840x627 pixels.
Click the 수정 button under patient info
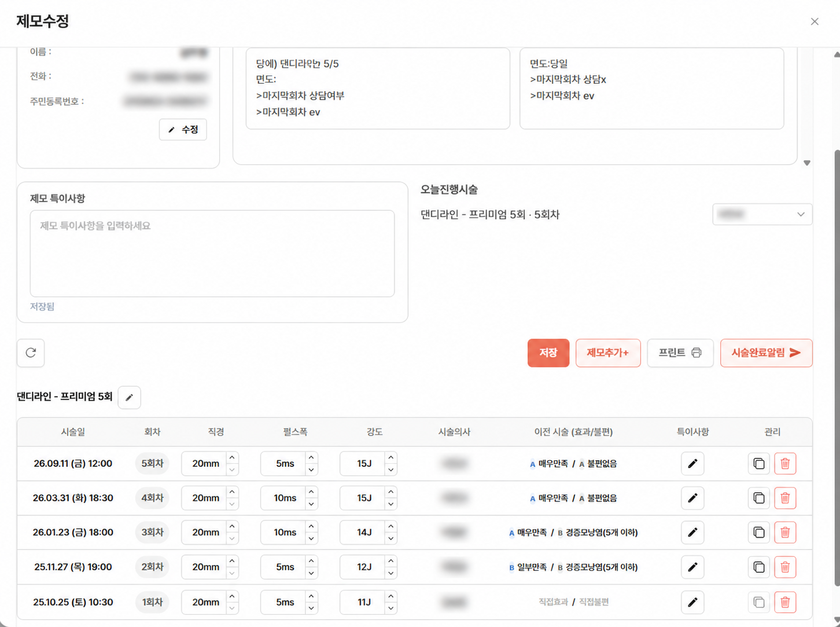click(183, 130)
